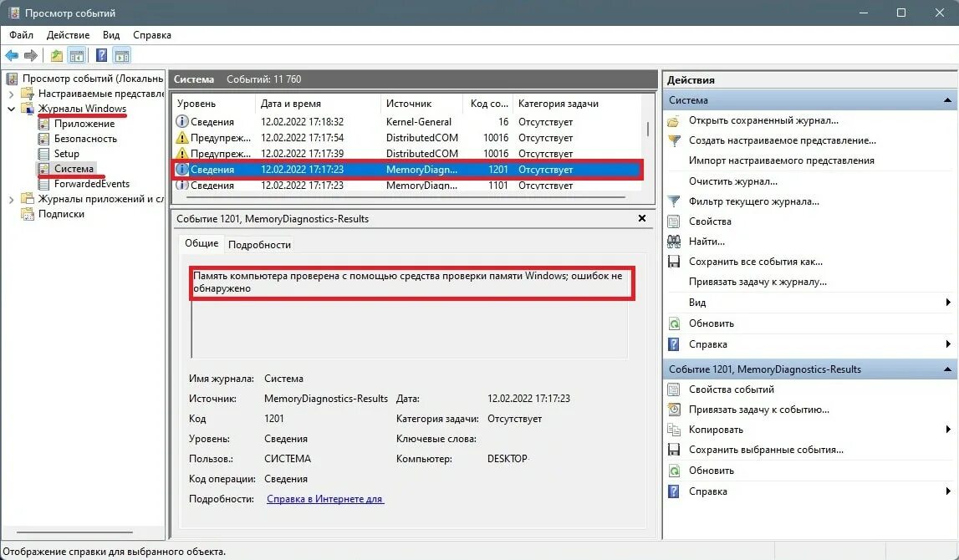Click the open saved log folder icon

coord(673,120)
